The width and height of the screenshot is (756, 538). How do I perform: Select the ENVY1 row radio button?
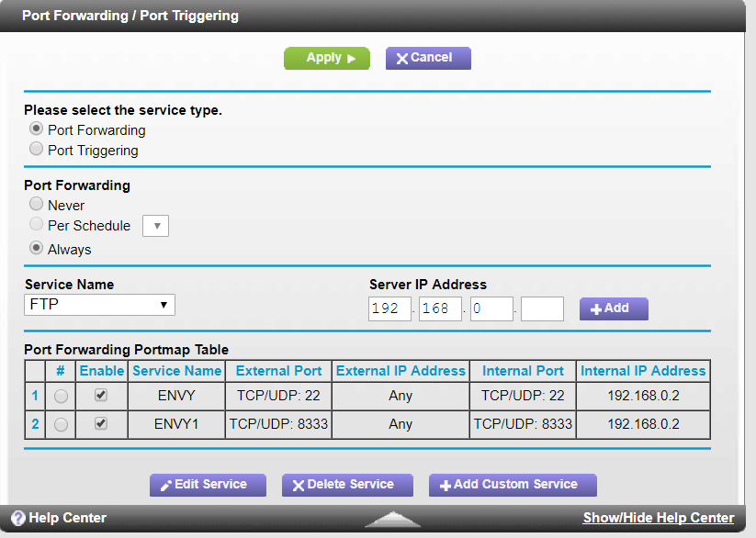point(60,424)
